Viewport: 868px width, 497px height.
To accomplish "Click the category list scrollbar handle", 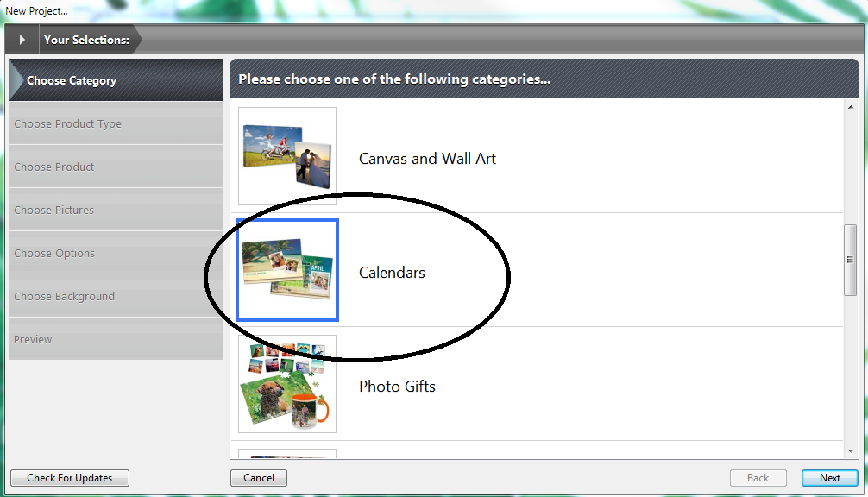I will [x=850, y=260].
